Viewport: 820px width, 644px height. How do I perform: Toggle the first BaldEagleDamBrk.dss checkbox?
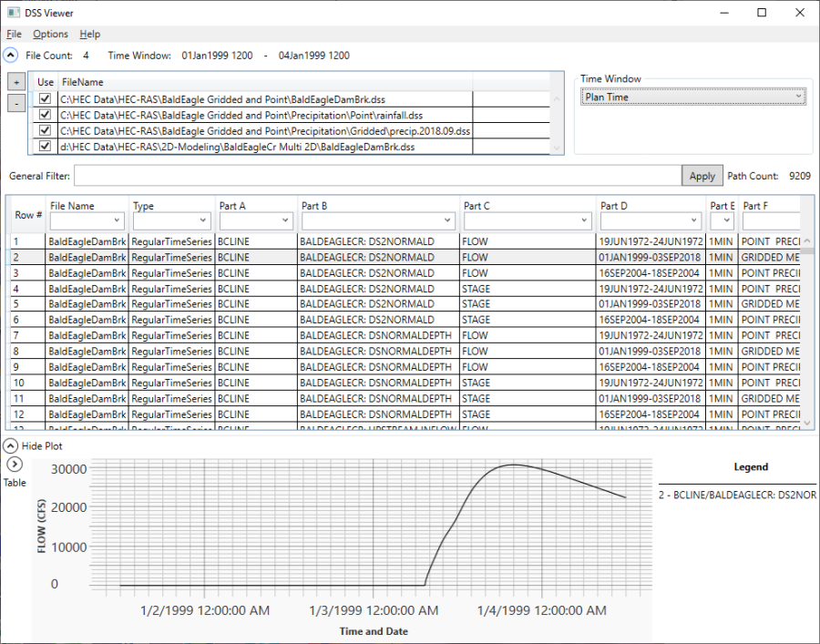pos(45,98)
